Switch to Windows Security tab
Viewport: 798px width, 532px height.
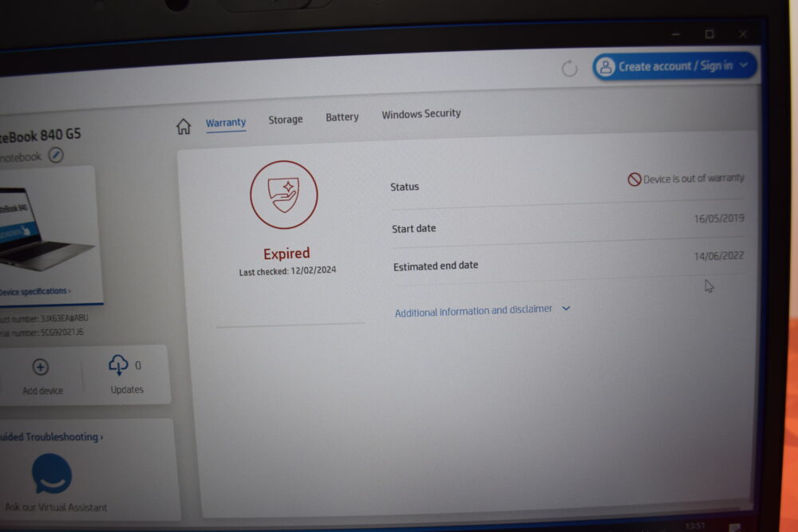pos(421,113)
